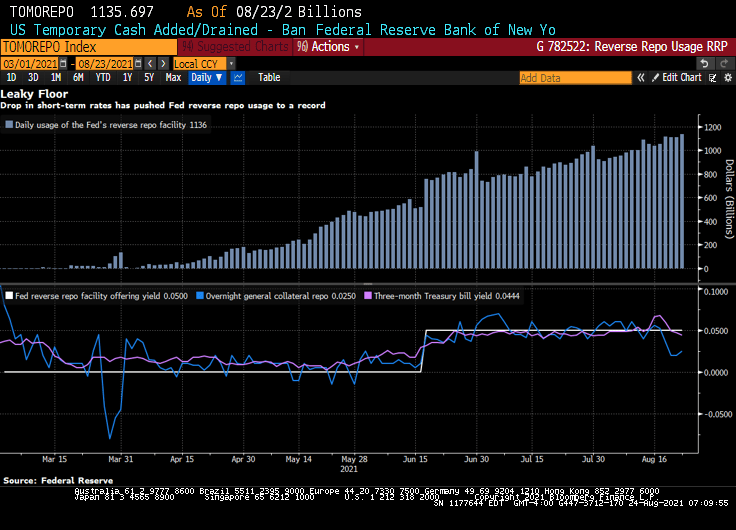Click the Edit Chart pencil button
736x530 pixels.
pos(677,77)
